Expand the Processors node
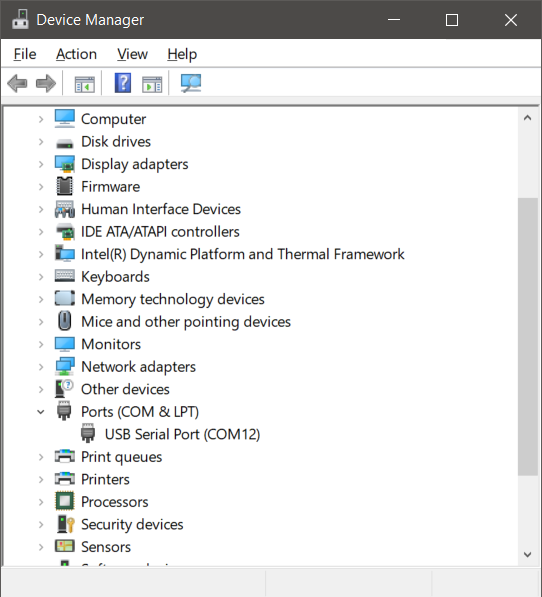The image size is (542, 597). (x=41, y=502)
